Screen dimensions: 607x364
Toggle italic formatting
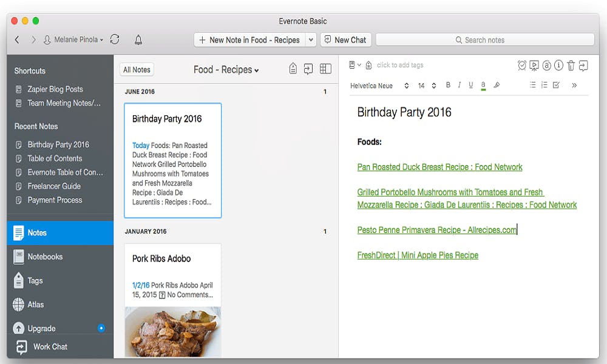[459, 85]
